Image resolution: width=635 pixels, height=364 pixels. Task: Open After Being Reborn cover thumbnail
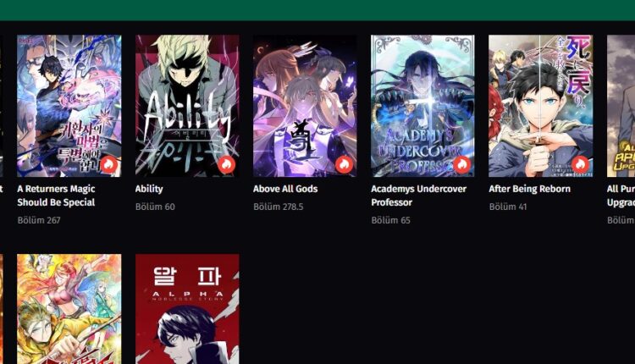(541, 106)
